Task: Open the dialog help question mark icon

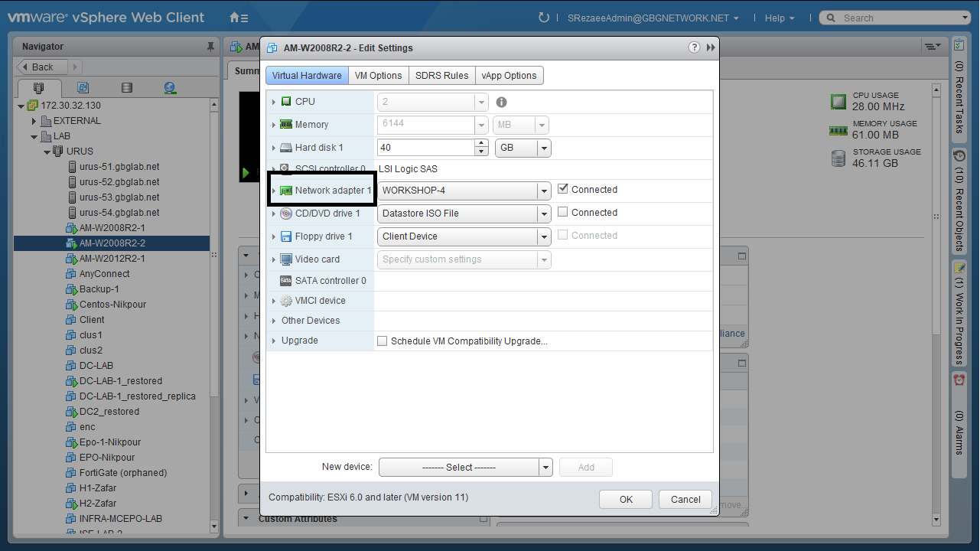Action: 694,47
